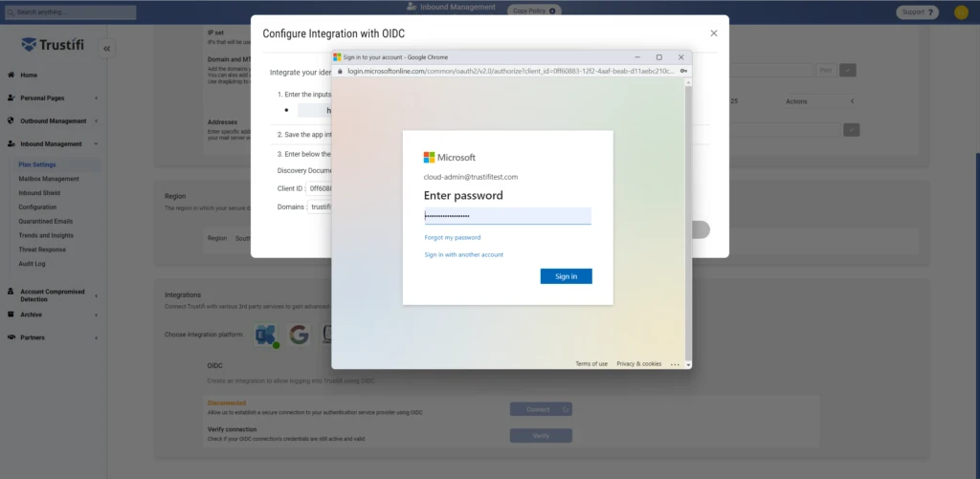Open Trends and Insights in sidebar
This screenshot has height=479, width=980.
click(46, 235)
